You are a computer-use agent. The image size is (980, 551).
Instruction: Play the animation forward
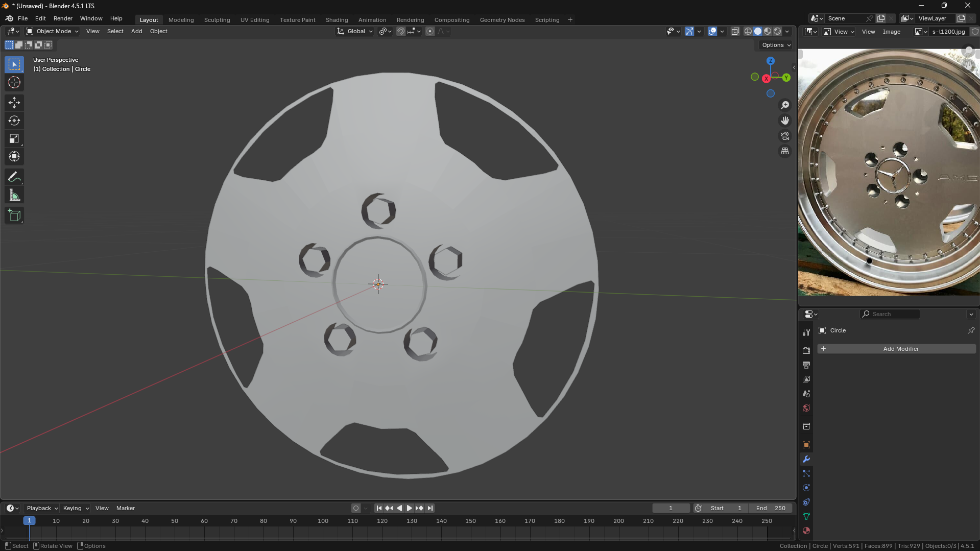(x=409, y=508)
